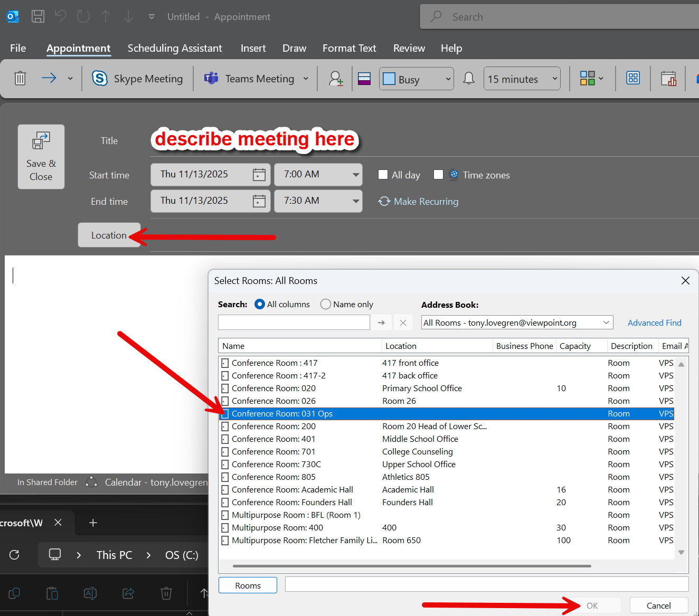
Task: Click the Invite Attendees person icon
Action: [336, 79]
